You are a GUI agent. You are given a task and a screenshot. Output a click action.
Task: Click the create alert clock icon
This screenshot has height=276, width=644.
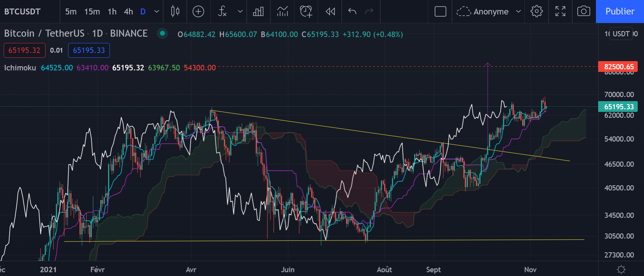coord(306,11)
